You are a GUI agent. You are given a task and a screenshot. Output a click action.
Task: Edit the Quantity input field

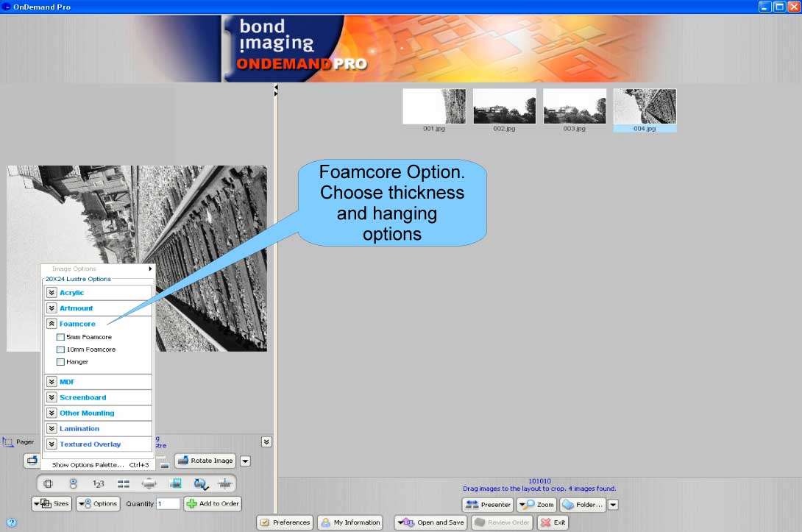click(167, 504)
